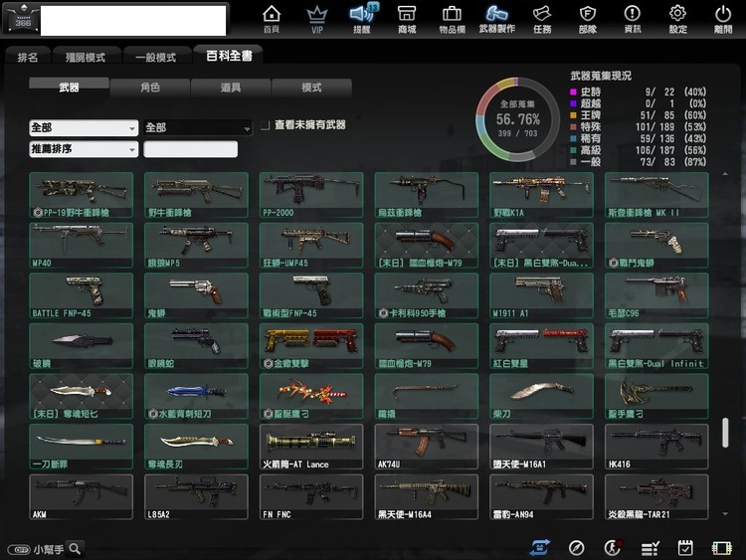Switch to the 一般模式 tab
Image resolution: width=746 pixels, height=560 pixels.
pyautogui.click(x=156, y=57)
